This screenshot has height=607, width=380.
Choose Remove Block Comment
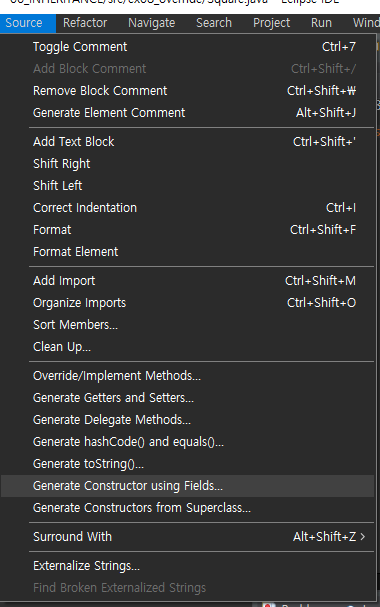click(188, 91)
